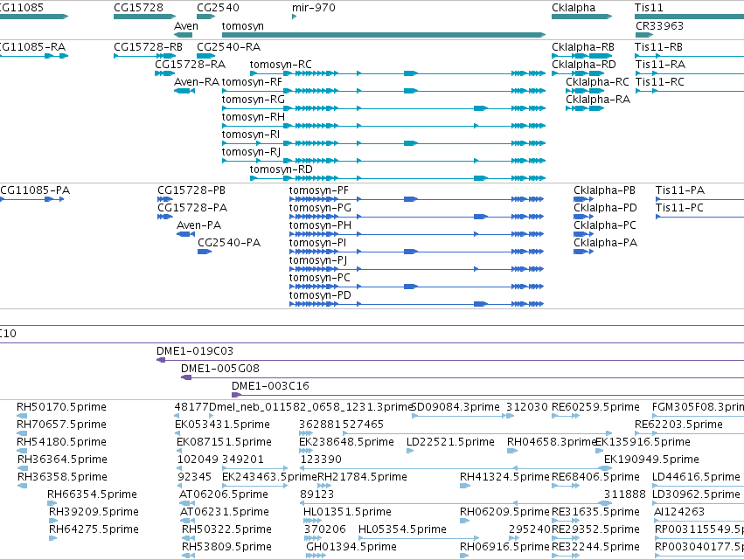744x560 pixels.
Task: Select the DME1-005G08 clone end marker
Action: (186, 377)
